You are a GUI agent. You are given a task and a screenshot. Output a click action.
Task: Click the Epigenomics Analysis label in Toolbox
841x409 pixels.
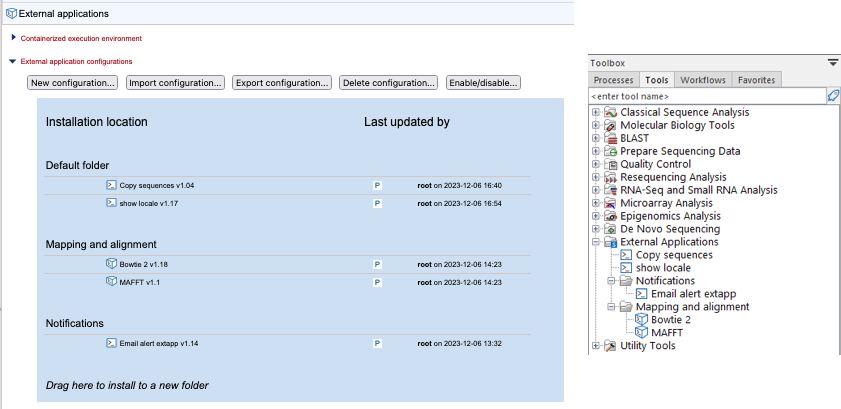pyautogui.click(x=670, y=216)
